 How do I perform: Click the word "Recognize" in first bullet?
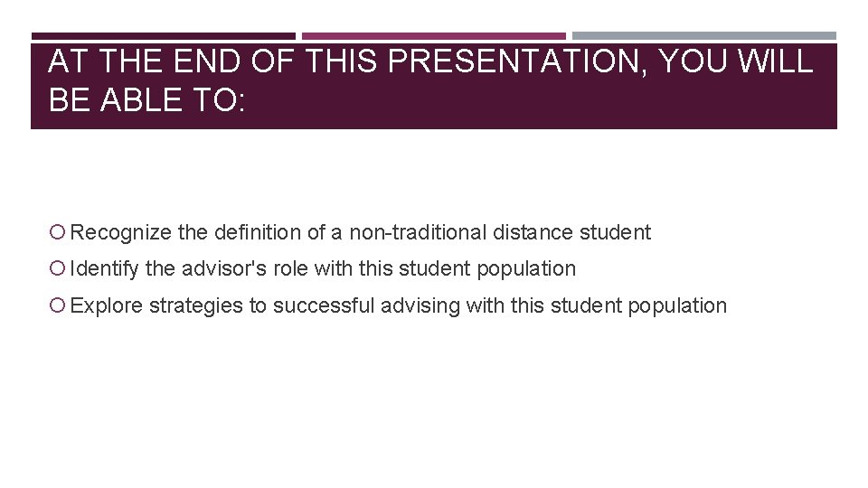(120, 232)
